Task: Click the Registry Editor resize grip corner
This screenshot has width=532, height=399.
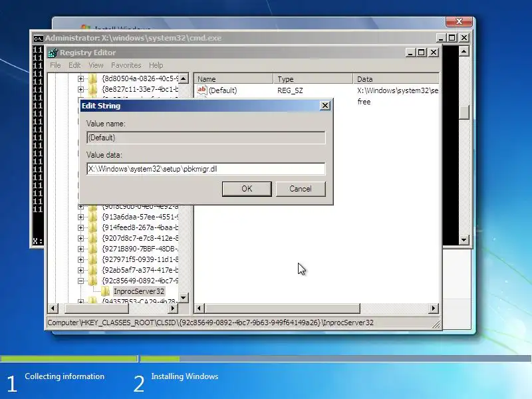Action: (436, 325)
